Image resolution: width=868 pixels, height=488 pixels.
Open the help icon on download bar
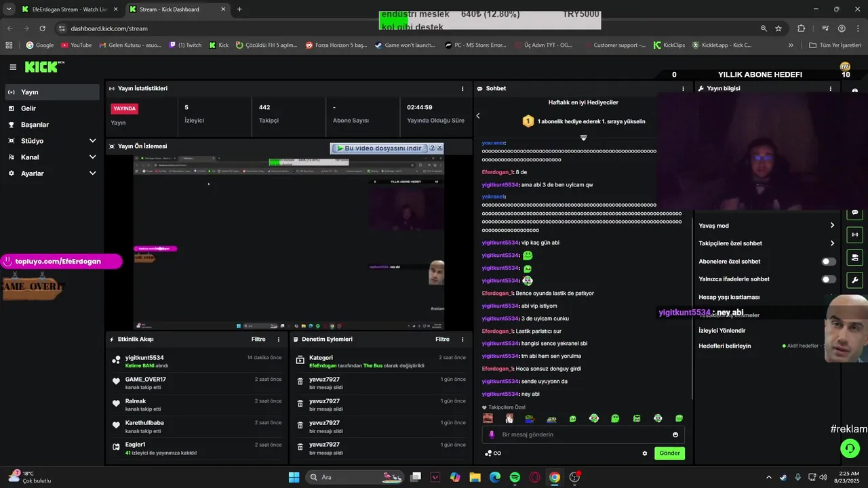(432, 148)
